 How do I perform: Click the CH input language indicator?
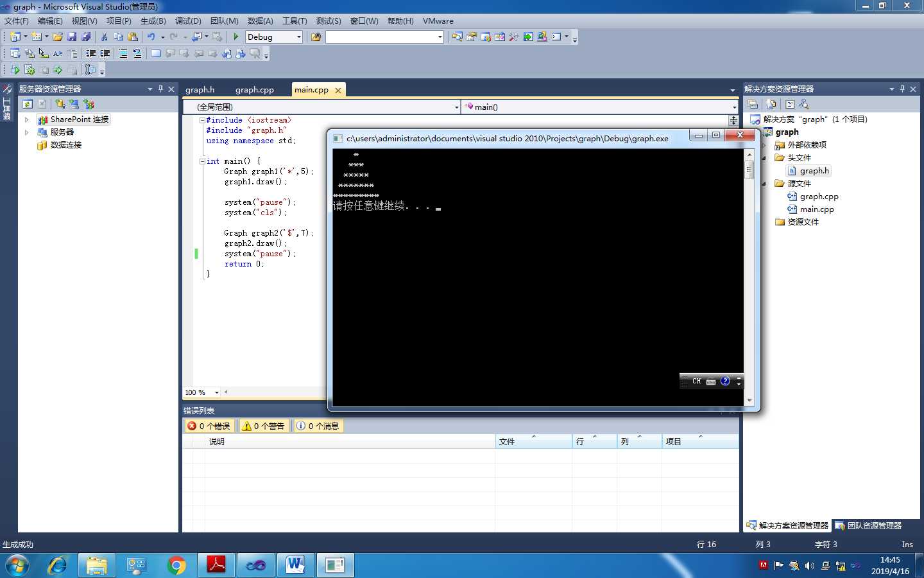[696, 381]
